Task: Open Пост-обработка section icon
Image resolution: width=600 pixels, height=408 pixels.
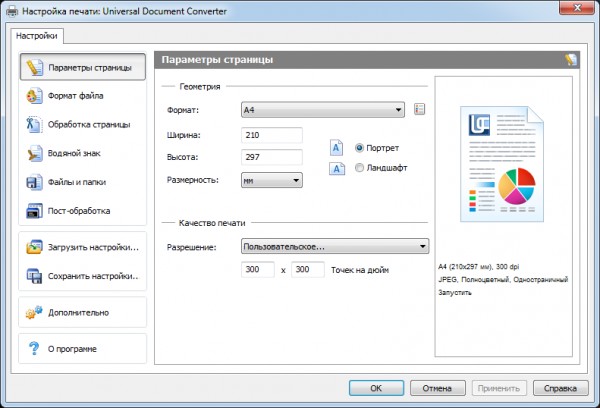Action: coord(32,211)
